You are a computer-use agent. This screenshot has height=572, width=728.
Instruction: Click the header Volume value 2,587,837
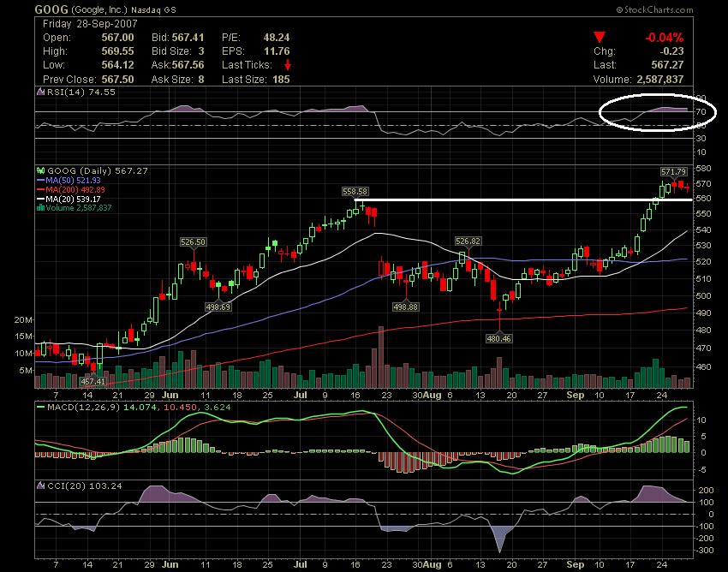(660, 80)
